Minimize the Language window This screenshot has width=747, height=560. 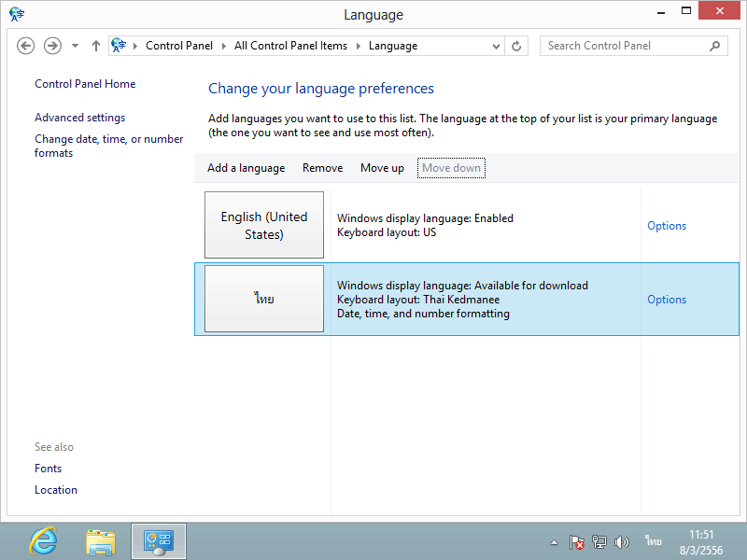(661, 11)
